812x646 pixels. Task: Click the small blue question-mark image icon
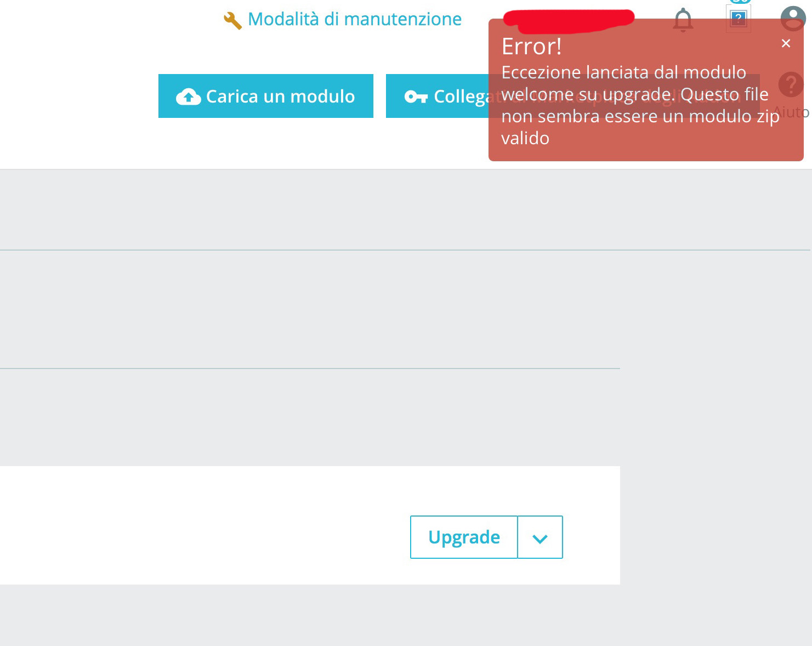[x=739, y=19]
